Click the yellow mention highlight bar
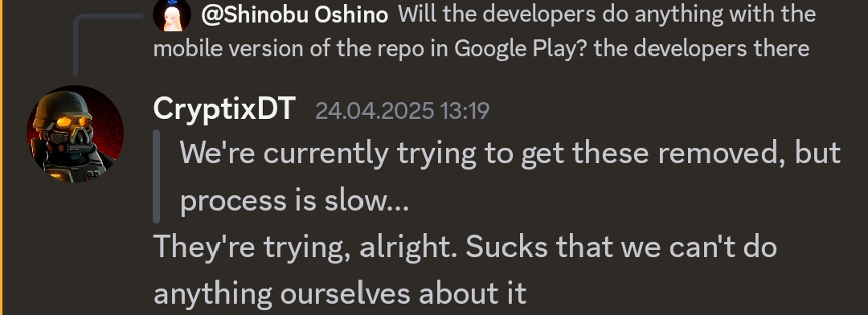 pyautogui.click(x=1, y=157)
